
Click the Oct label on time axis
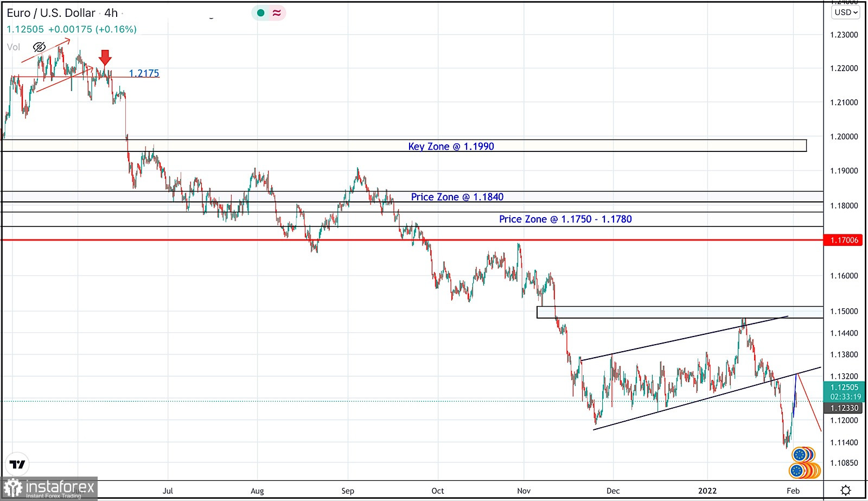[437, 491]
